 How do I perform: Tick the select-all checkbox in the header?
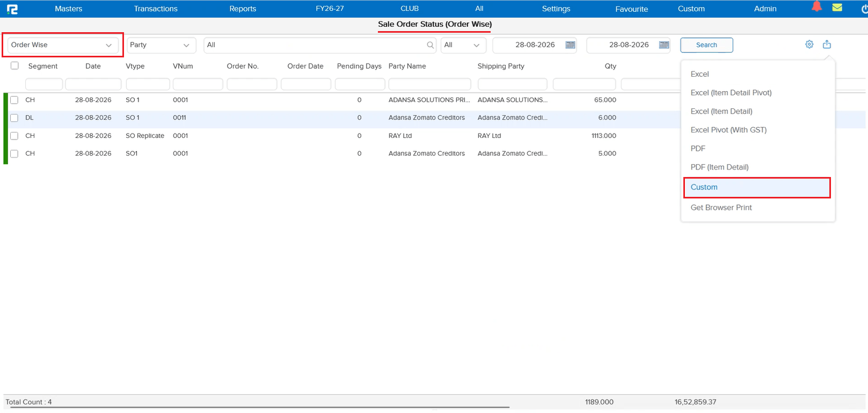point(14,65)
